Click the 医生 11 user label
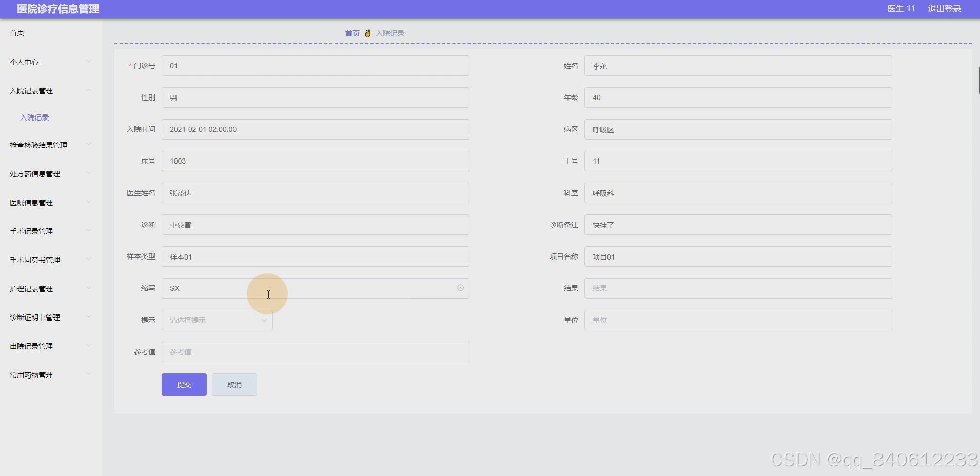This screenshot has height=476, width=980. click(x=901, y=9)
